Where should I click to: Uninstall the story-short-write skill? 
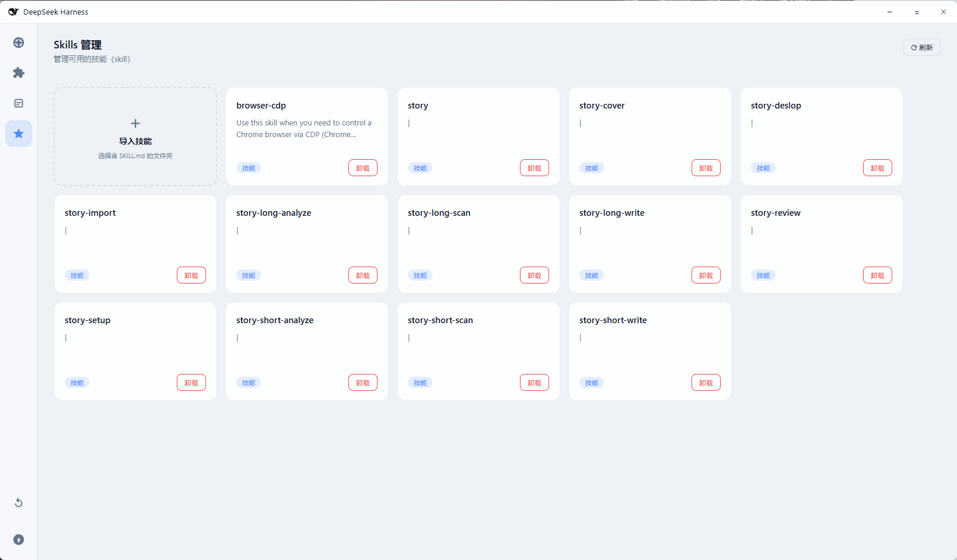coord(706,383)
